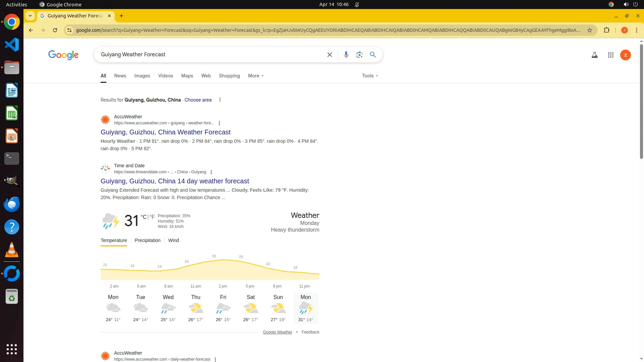The image size is (644, 362).
Task: Open the Chrome extensions puzzle icon
Action: pyautogui.click(x=606, y=30)
